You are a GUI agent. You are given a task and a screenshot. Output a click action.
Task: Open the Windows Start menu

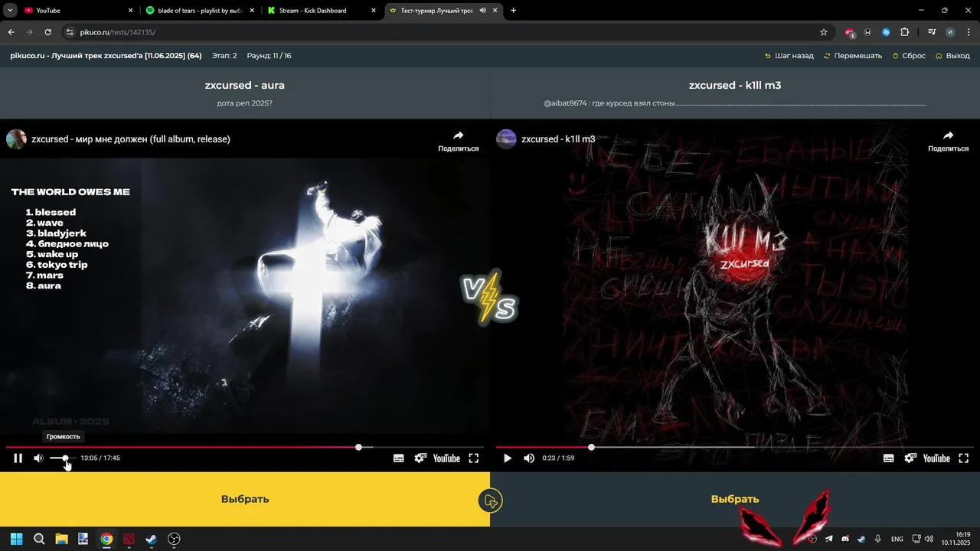point(17,539)
